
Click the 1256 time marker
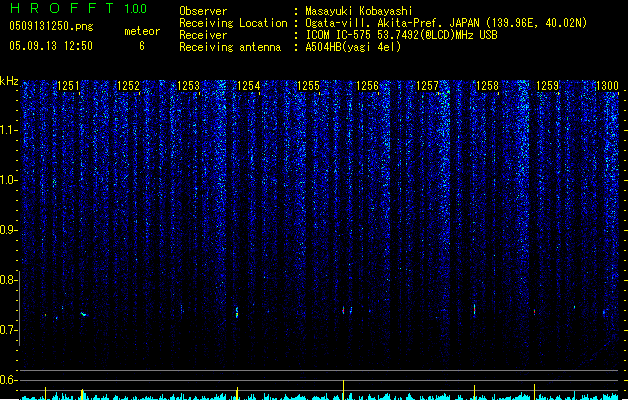pyautogui.click(x=367, y=86)
